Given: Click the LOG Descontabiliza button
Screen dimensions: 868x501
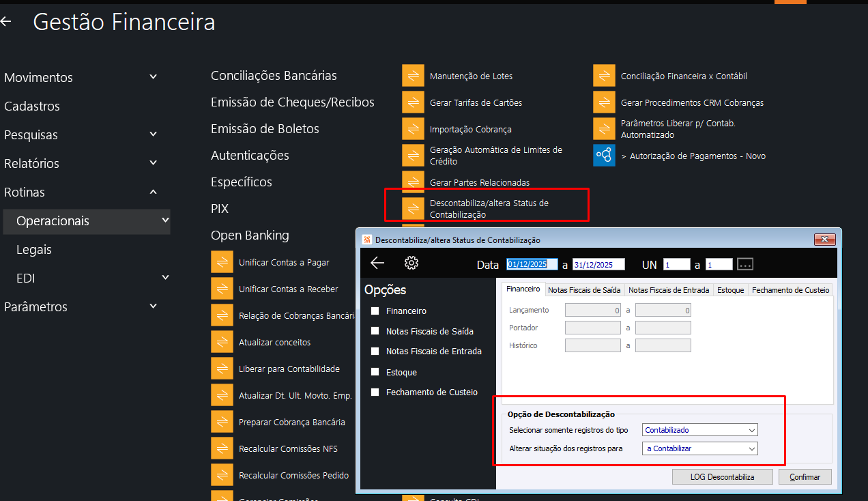Looking at the screenshot, I should [x=723, y=476].
